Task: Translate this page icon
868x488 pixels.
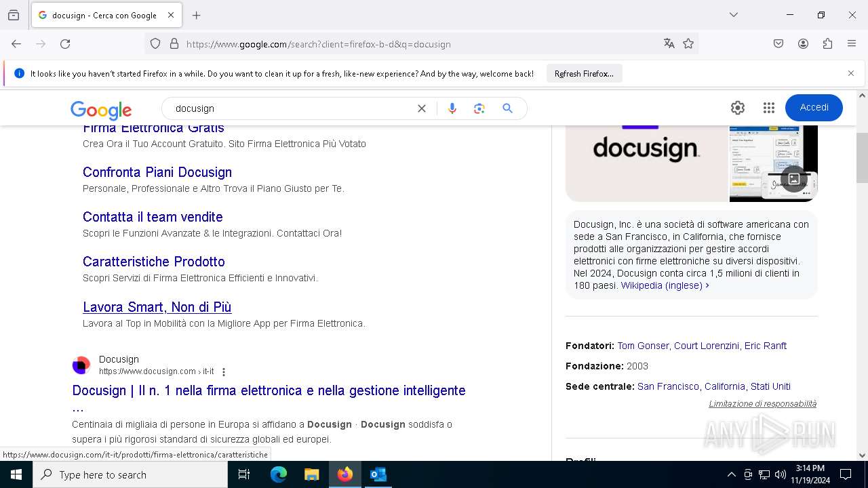Action: tap(669, 44)
